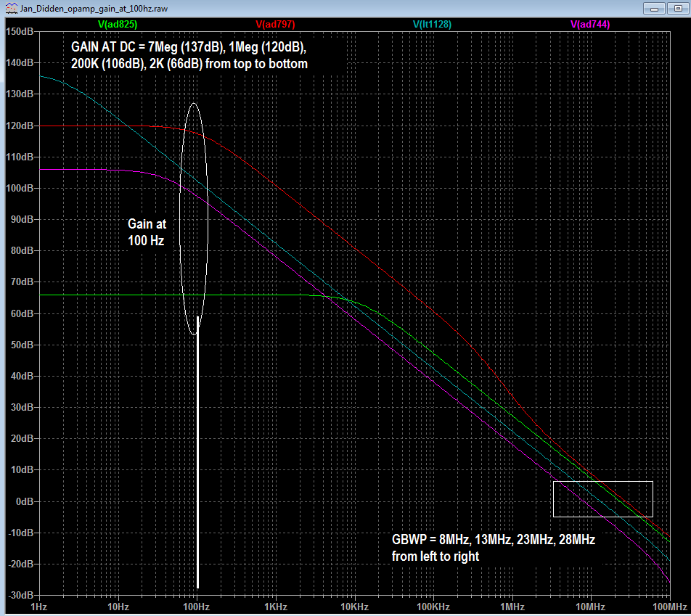Click the 60dB vertical axis label
This screenshot has height=616, width=691.
pyautogui.click(x=22, y=313)
